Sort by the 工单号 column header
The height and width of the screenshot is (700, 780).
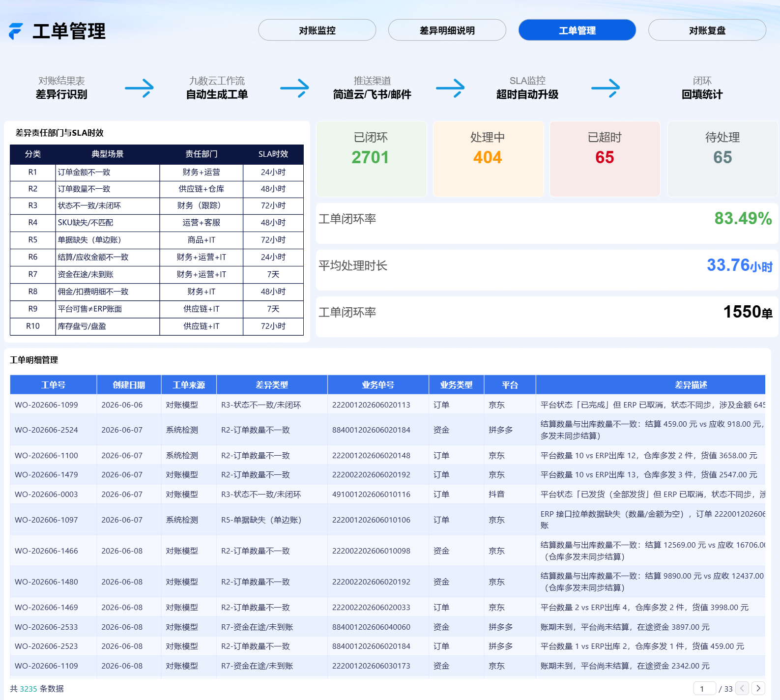[53, 385]
